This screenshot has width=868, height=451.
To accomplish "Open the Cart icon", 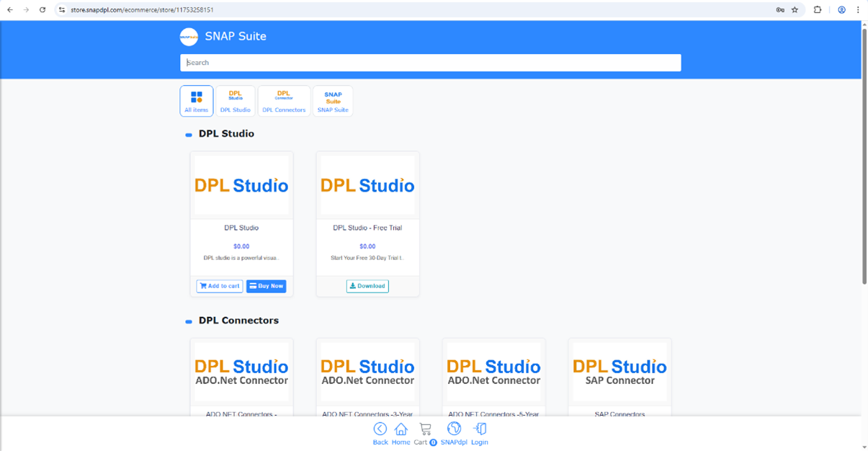I will [x=425, y=429].
